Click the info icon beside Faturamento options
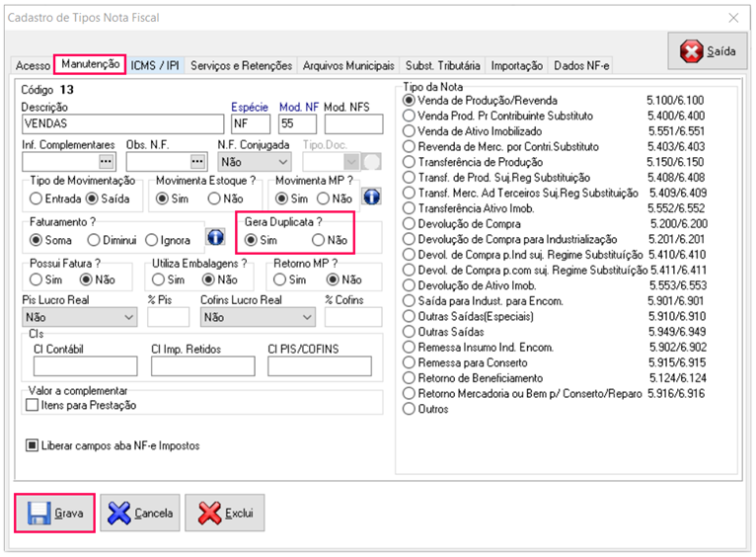Screen dimensions: 756x557 coord(215,238)
